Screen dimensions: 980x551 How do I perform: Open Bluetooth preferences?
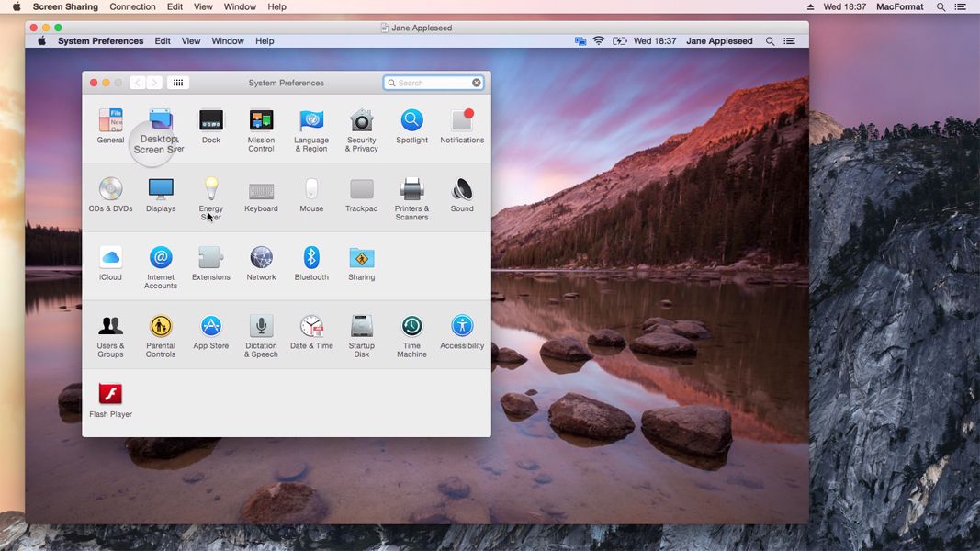(x=311, y=259)
